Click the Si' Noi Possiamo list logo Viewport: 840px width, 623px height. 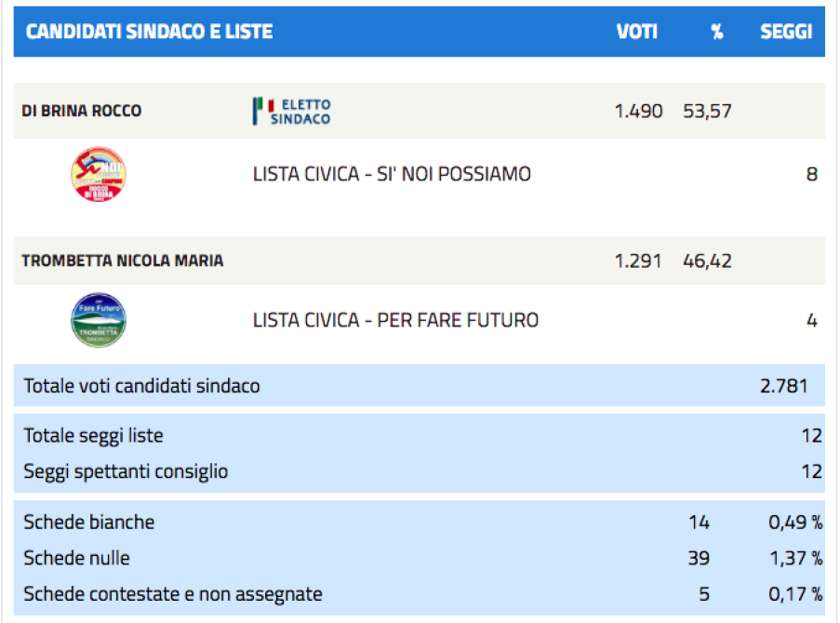99,174
